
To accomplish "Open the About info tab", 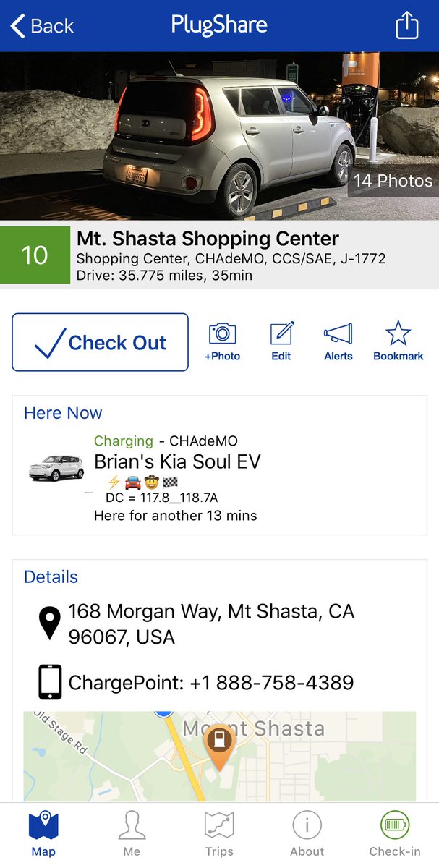I will tap(307, 834).
